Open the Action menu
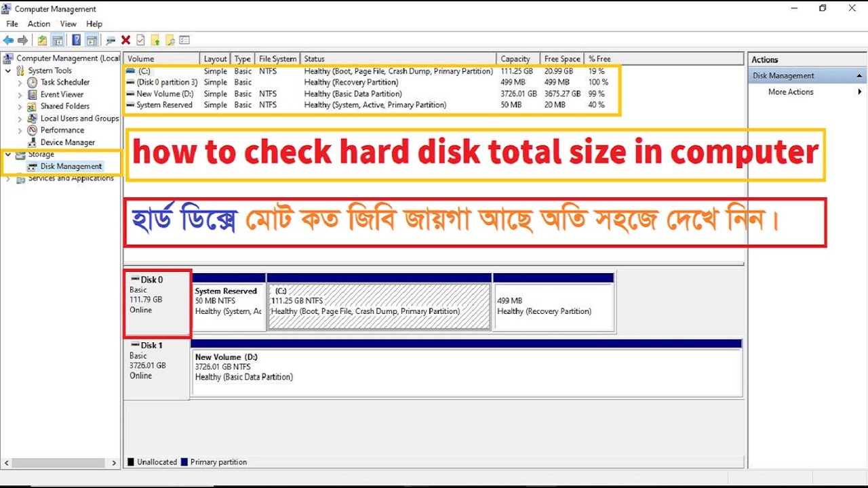This screenshot has width=868, height=488. coord(39,24)
